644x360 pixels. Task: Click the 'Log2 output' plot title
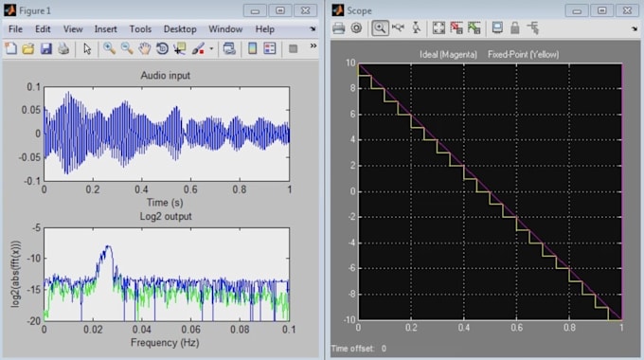(166, 217)
